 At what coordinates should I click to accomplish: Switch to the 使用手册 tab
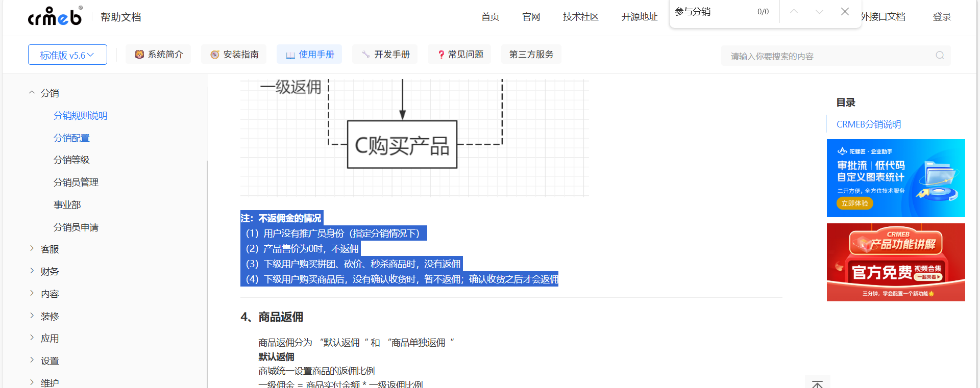click(310, 55)
